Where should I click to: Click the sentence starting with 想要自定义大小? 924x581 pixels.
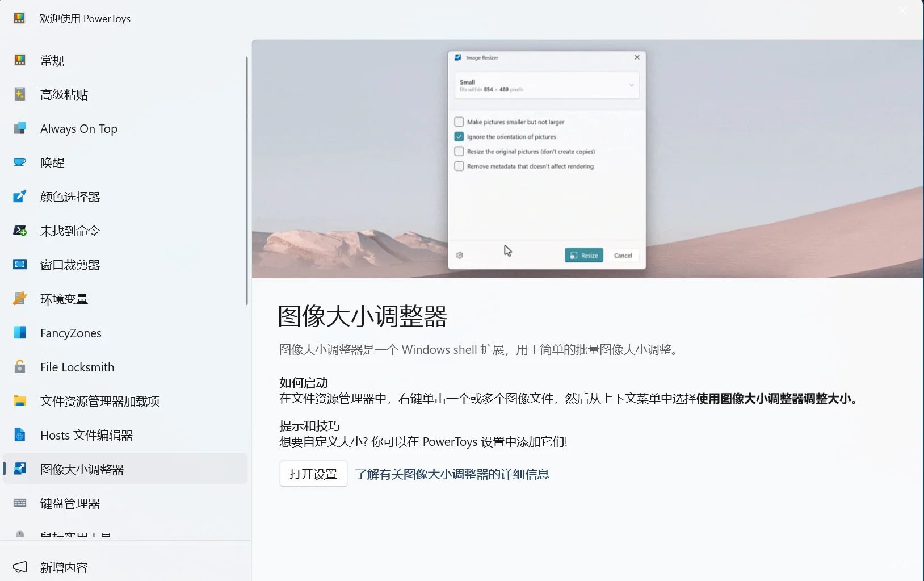423,442
